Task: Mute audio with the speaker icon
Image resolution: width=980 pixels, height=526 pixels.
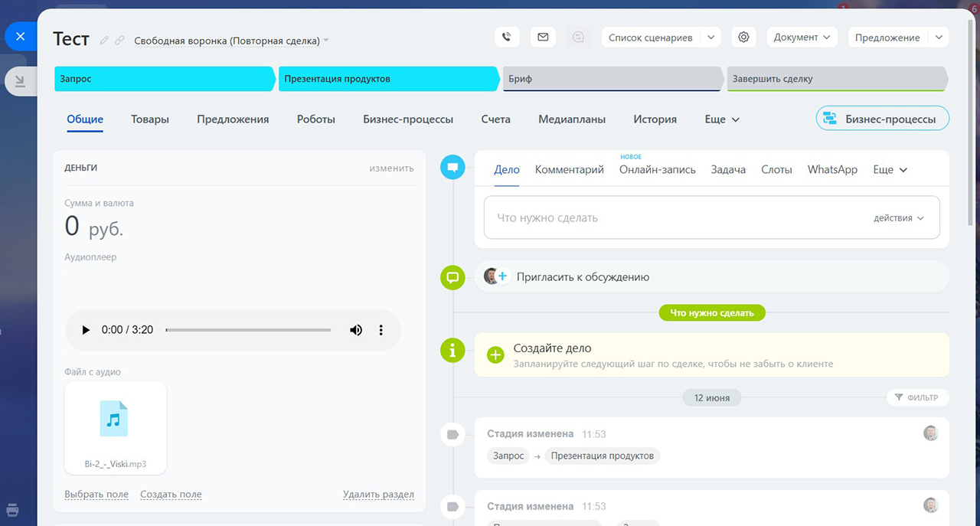Action: pyautogui.click(x=356, y=330)
